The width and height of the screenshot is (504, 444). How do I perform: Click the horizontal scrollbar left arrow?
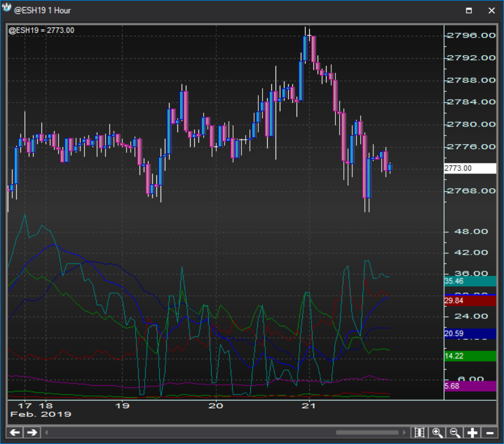coord(46,432)
